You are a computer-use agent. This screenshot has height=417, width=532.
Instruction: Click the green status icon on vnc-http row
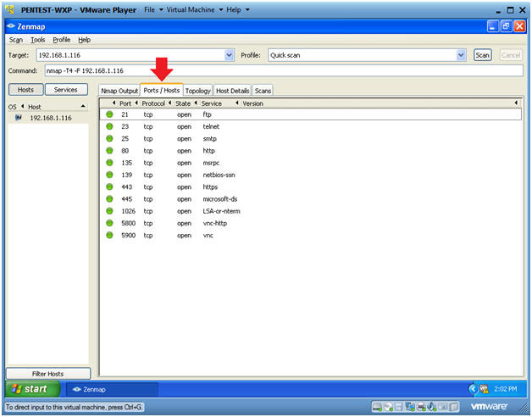[x=109, y=223]
